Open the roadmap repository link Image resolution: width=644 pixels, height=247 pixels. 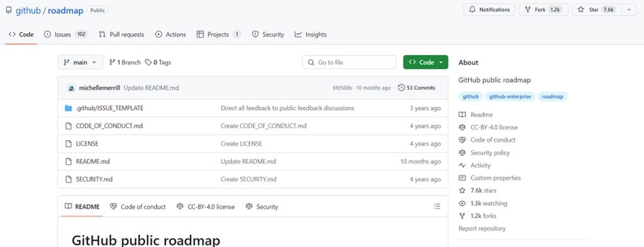point(65,11)
